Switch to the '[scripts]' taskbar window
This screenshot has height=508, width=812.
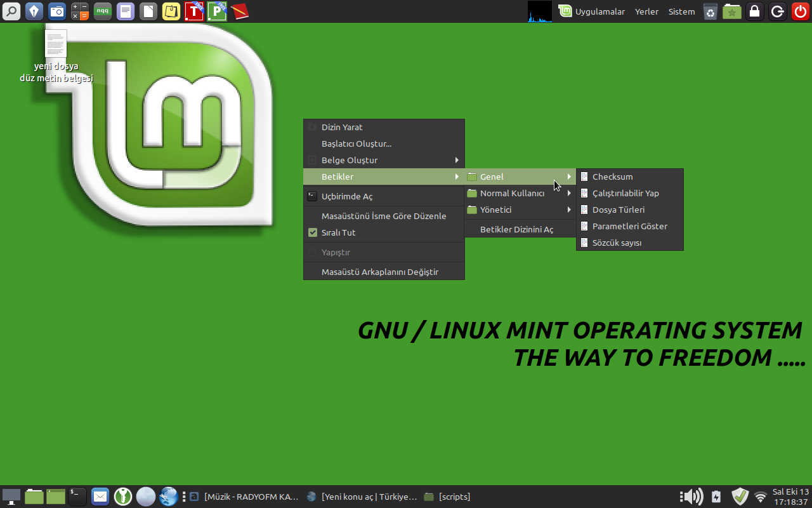click(447, 497)
